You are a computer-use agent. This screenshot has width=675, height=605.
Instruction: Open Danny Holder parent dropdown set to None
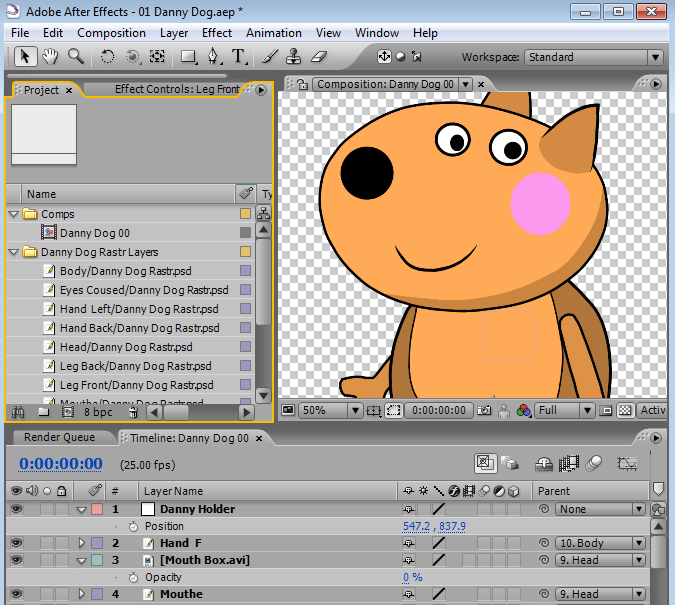601,509
